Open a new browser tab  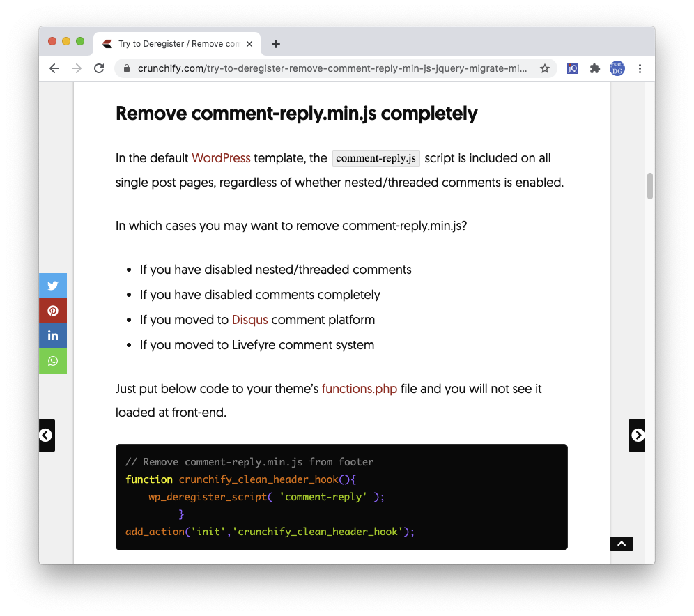pos(276,44)
